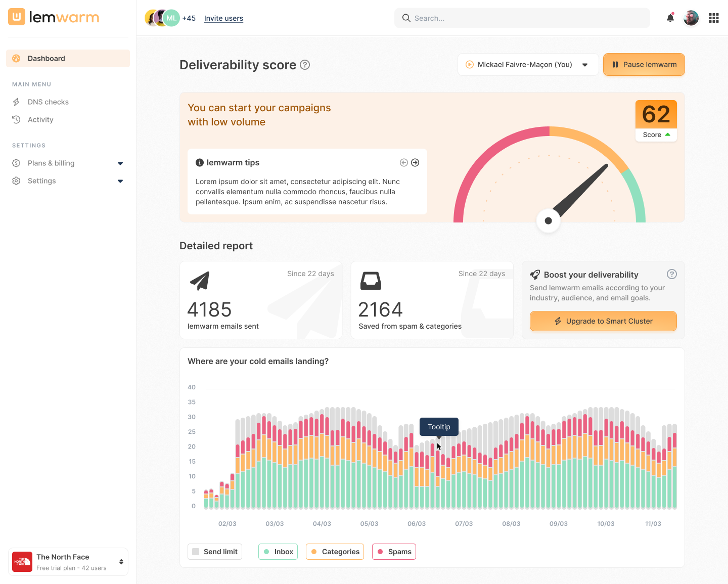Go to the previous lemwarm tip
This screenshot has height=584, width=728.
pos(403,163)
